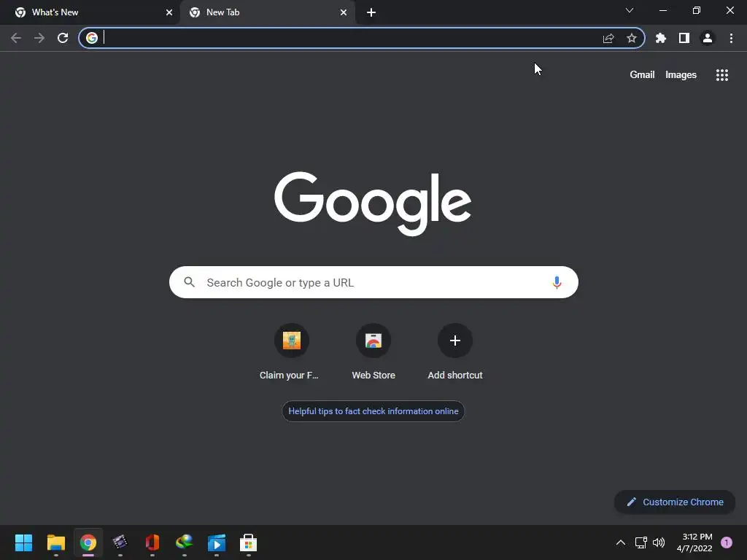Click the browser back arrow
Viewport: 747px width, 560px height.
(16, 38)
